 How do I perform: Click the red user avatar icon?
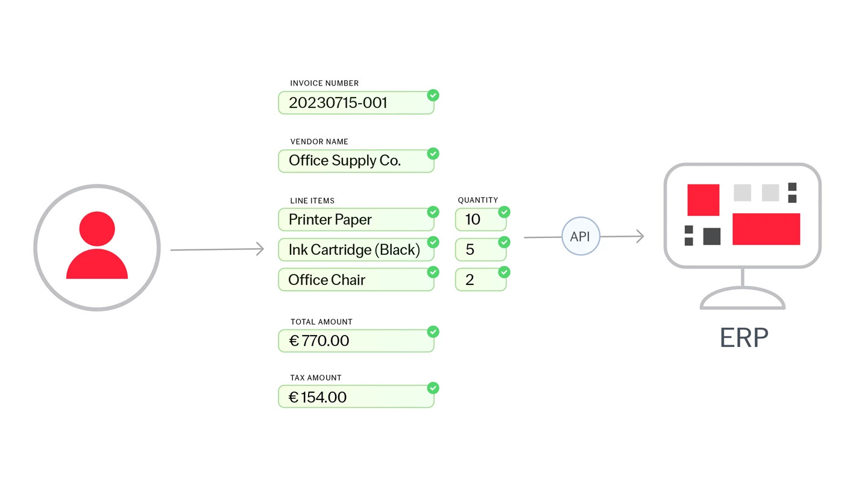coord(97,248)
